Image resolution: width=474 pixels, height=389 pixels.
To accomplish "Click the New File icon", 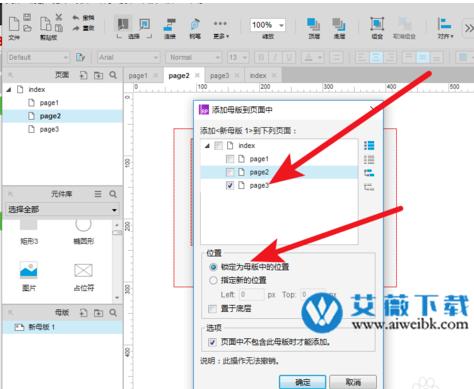I will pyautogui.click(x=14, y=24).
